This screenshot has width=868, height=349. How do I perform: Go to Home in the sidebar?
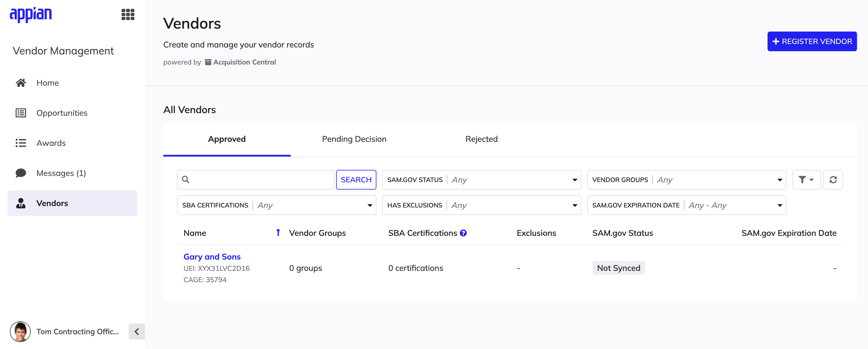point(72,83)
